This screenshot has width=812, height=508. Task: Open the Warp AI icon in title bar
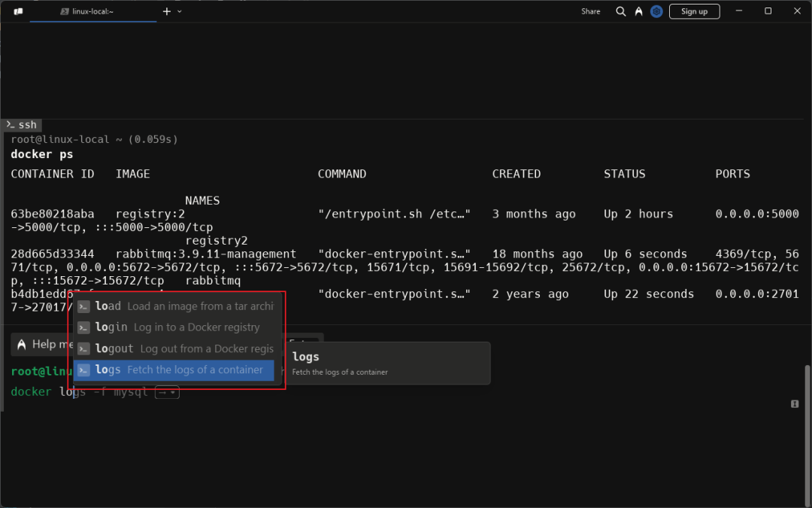[638, 11]
